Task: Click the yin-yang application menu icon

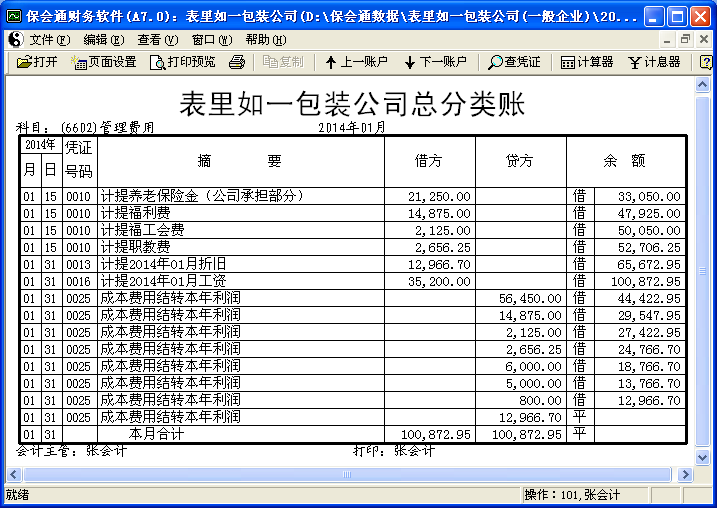Action: click(16, 40)
